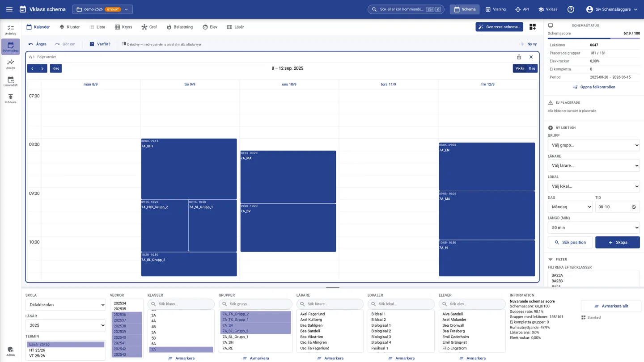Click the Ångra undo button

click(x=38, y=44)
